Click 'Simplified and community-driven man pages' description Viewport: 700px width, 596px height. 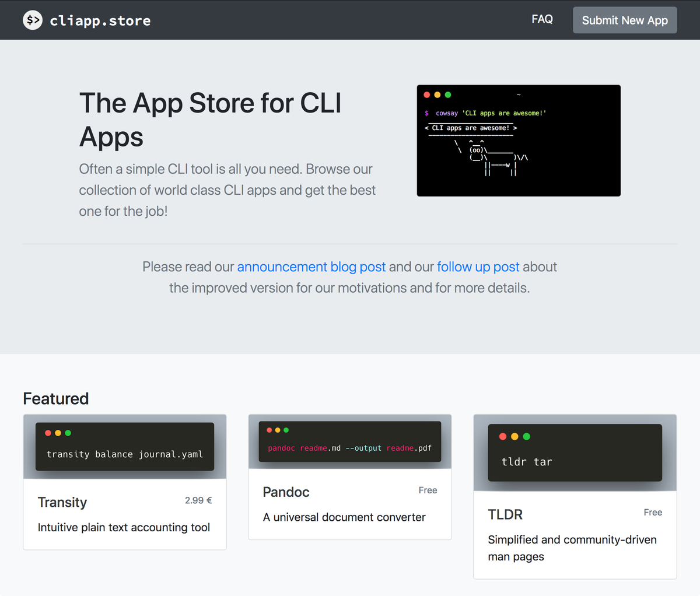coord(572,548)
